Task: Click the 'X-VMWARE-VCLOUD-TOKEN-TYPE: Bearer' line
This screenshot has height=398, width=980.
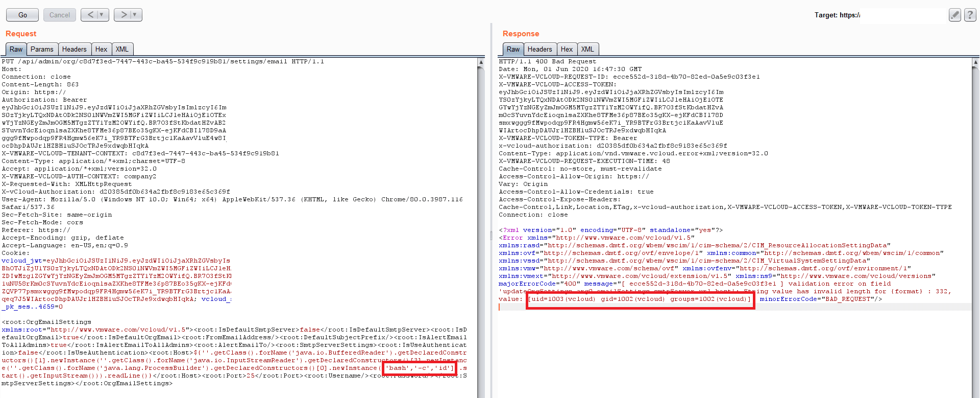Action: 568,138
